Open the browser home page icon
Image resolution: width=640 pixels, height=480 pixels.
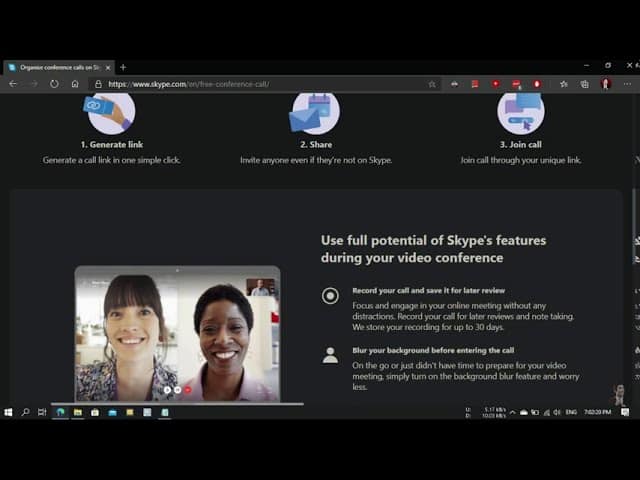click(x=75, y=84)
